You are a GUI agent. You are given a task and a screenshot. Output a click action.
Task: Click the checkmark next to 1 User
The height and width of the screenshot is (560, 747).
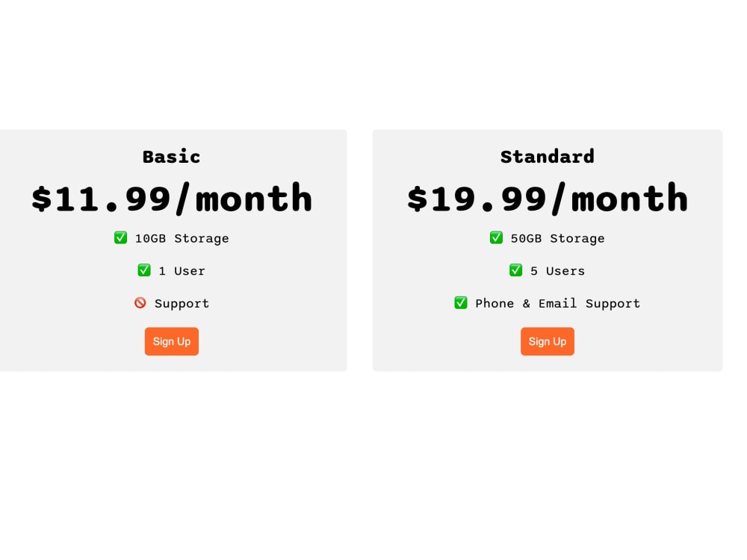tap(144, 270)
